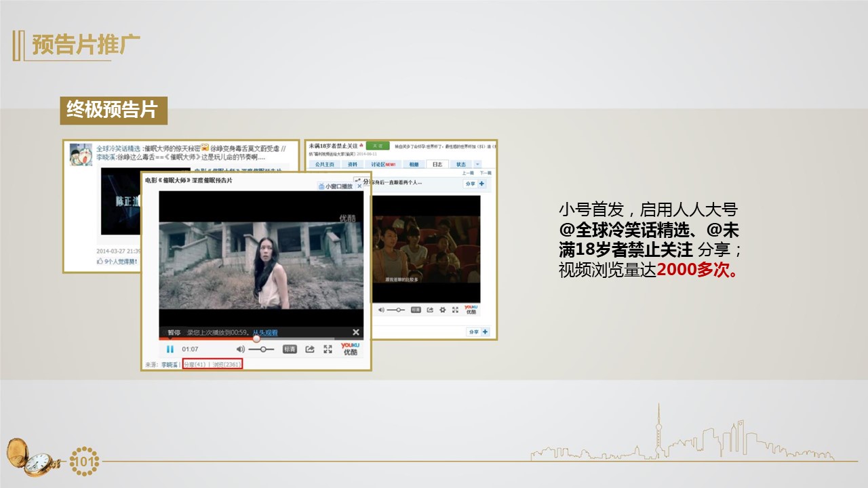Adjust front player volume slider knob

coord(263,349)
